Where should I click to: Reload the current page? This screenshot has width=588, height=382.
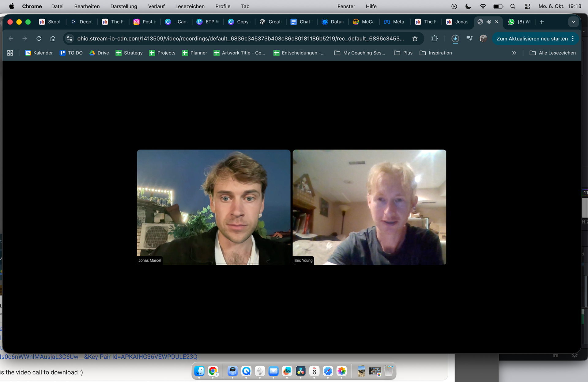pos(39,39)
